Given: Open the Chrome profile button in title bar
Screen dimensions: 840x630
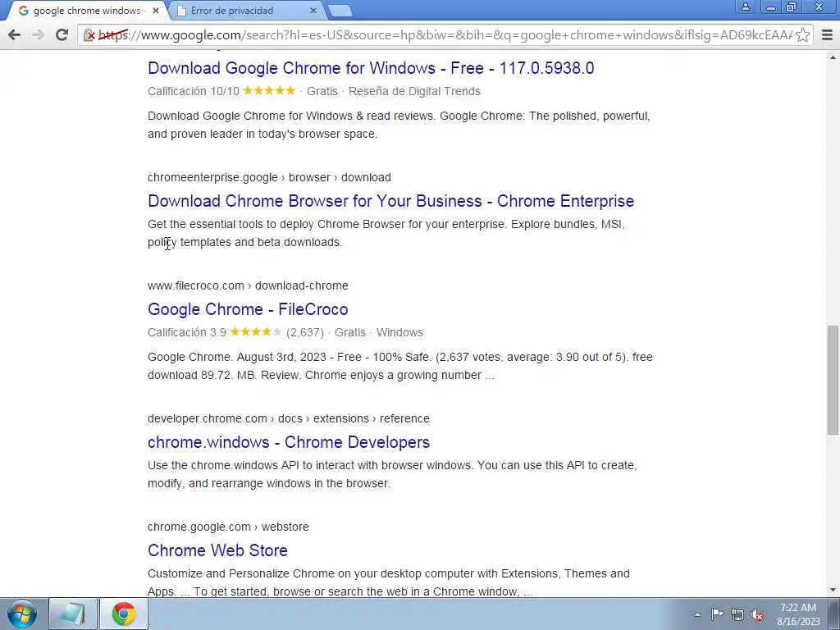Looking at the screenshot, I should tap(745, 7).
